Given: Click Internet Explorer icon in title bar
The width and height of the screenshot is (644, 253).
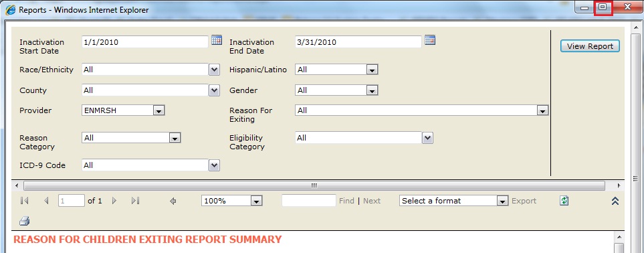Looking at the screenshot, I should [x=11, y=9].
